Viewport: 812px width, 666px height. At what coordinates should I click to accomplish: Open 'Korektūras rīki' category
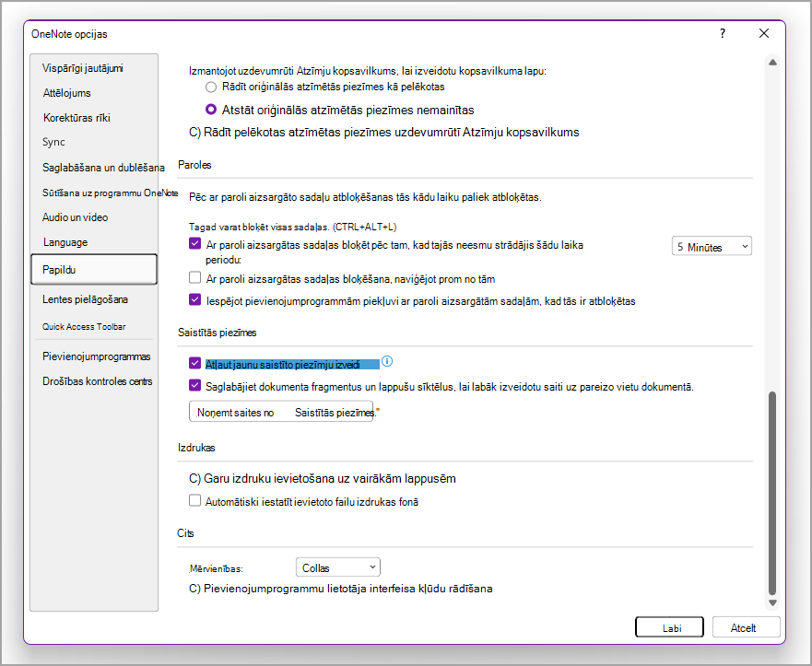(76, 118)
